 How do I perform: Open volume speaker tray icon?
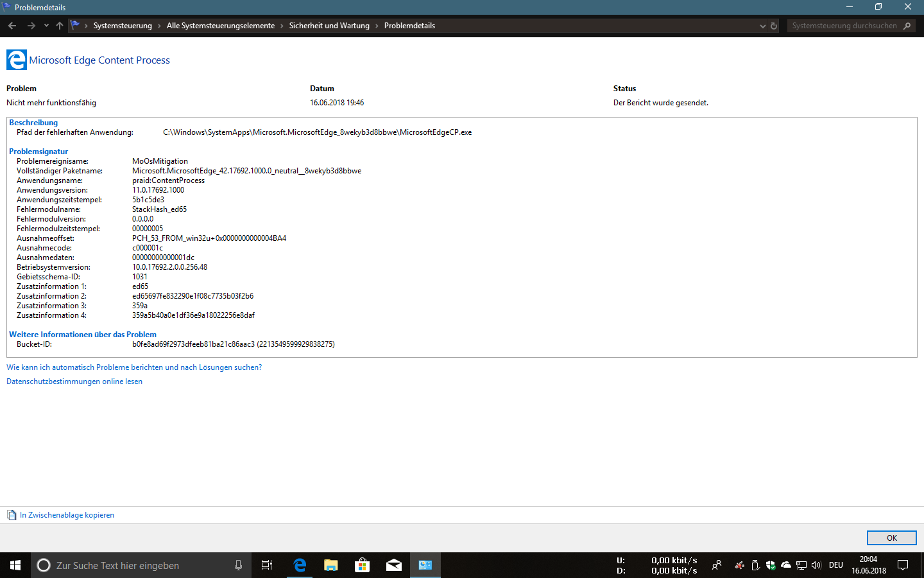click(x=816, y=565)
